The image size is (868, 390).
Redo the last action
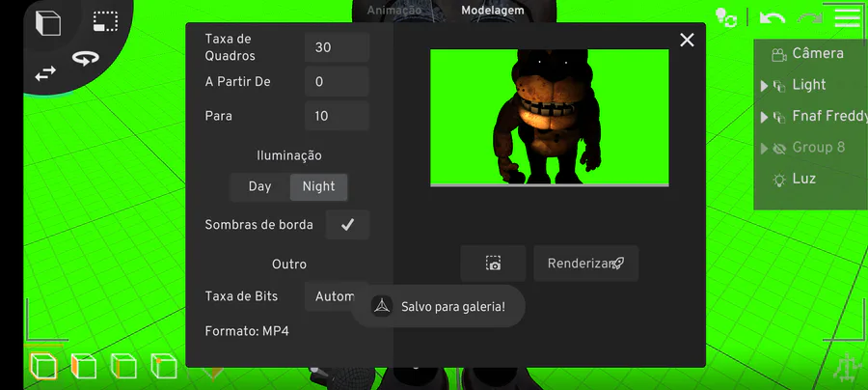(809, 18)
